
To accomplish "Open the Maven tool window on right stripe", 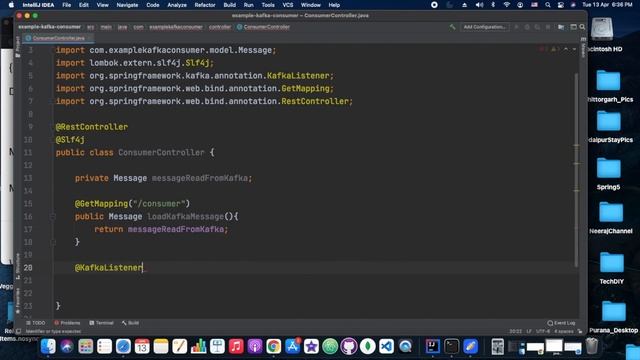I will pos(583,48).
